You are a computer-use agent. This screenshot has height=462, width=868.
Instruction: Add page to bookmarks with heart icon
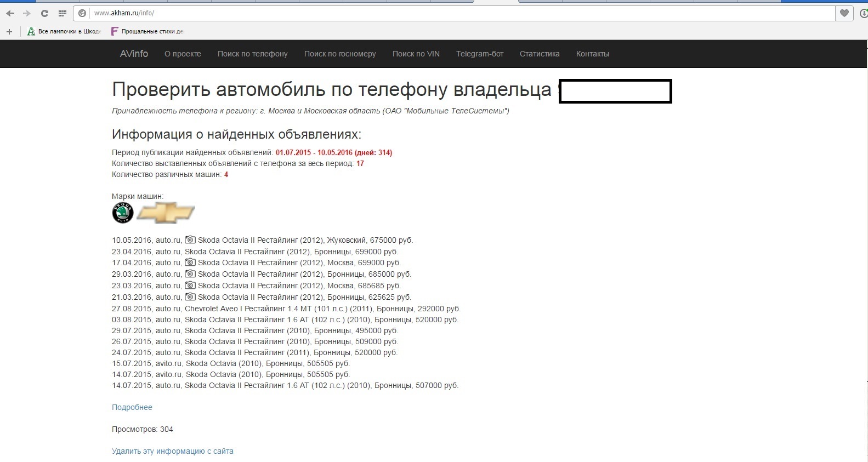pos(844,13)
